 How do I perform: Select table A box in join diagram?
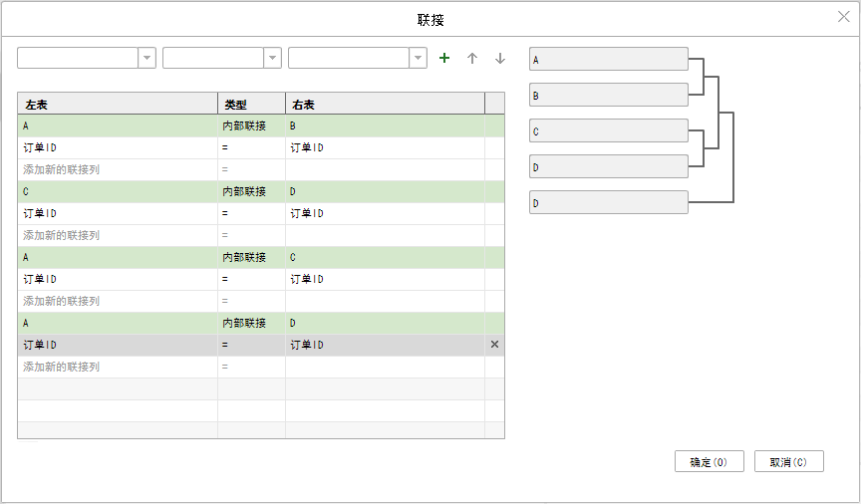608,60
